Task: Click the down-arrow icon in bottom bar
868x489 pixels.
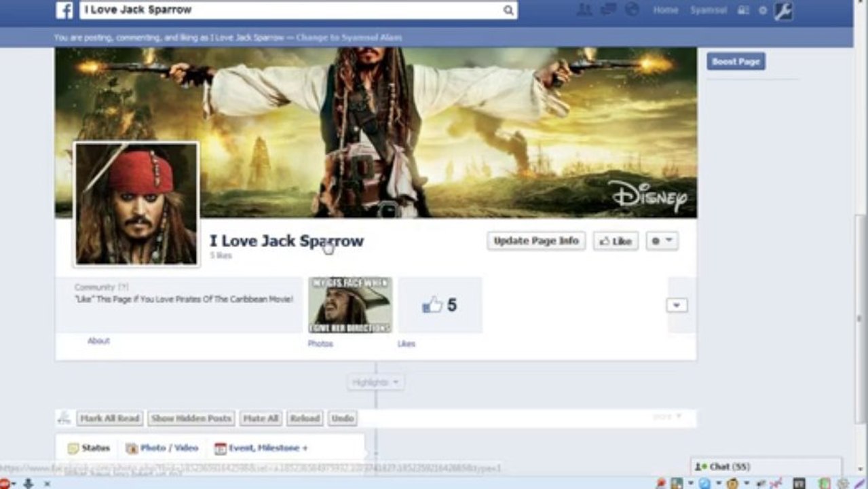Action: point(28,483)
